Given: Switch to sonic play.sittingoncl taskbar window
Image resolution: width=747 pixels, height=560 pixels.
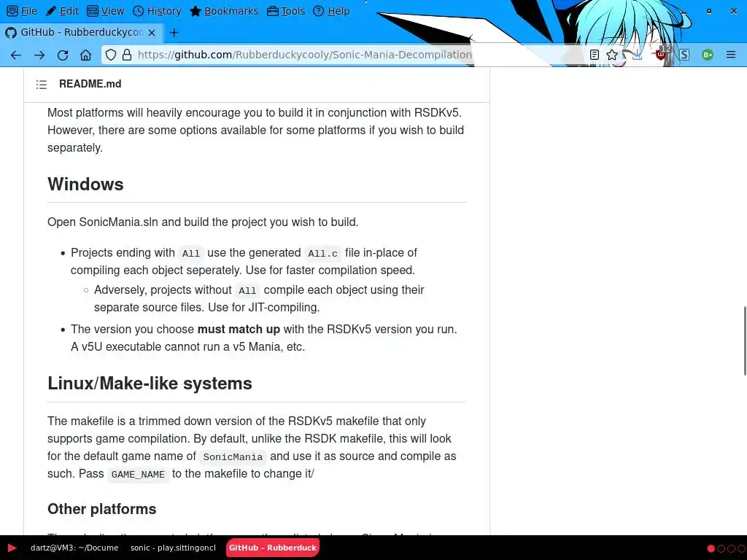Looking at the screenshot, I should (x=173, y=548).
